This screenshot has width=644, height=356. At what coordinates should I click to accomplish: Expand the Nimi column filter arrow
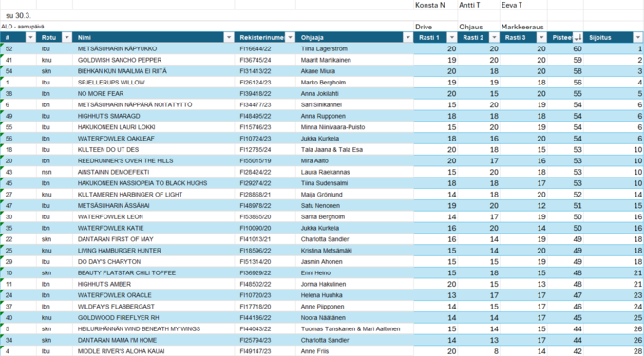pyautogui.click(x=229, y=37)
